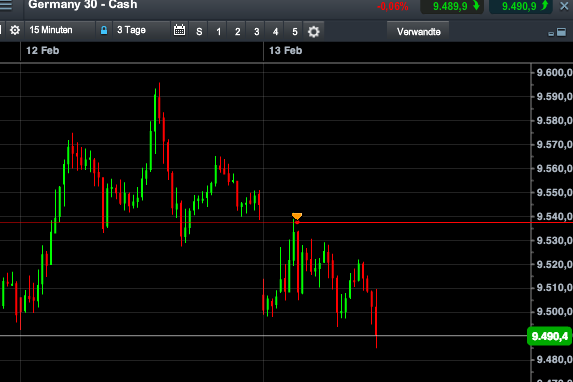573x382 pixels.
Task: Click the sell price 9.489,9
Action: pos(452,6)
